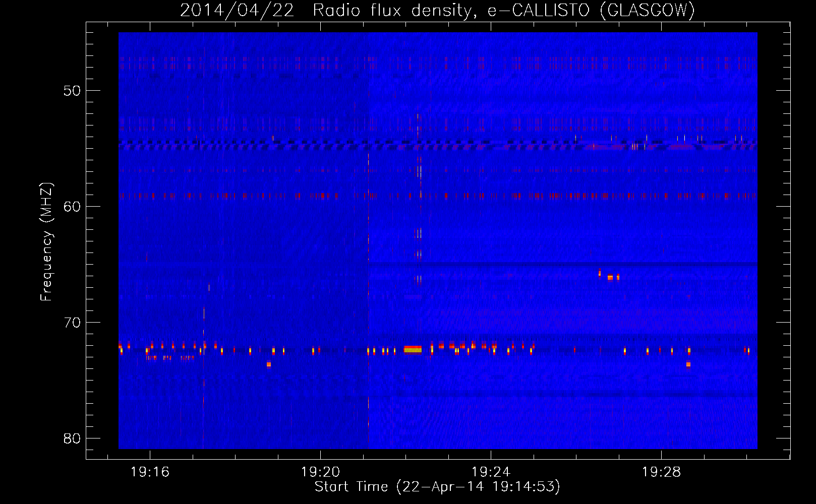Image resolution: width=816 pixels, height=504 pixels.
Task: Click the orange burst near 66 MHz
Action: (610, 277)
